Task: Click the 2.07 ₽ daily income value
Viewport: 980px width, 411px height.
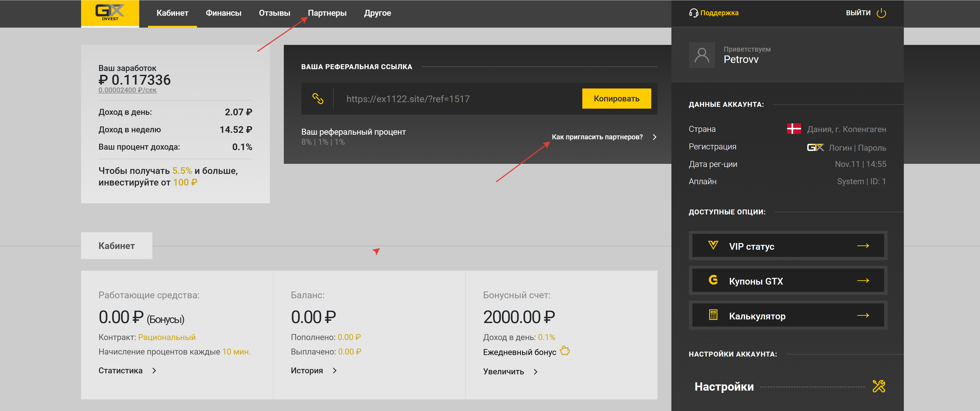Action: (x=238, y=112)
